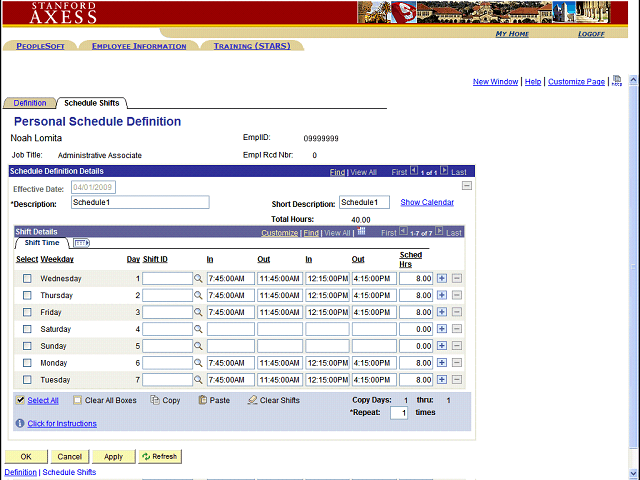
Task: Click the Repeat times input field
Action: point(398,412)
